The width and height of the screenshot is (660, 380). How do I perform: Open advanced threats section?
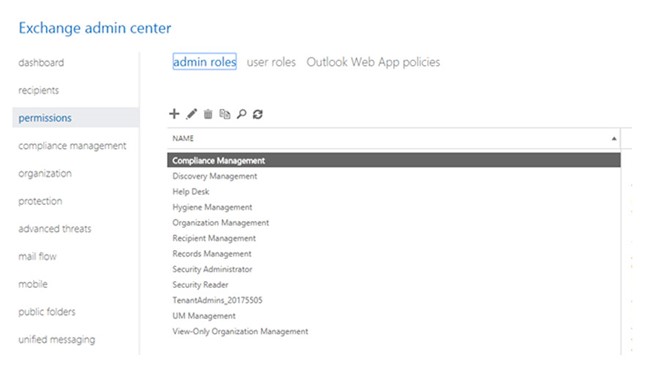pyautogui.click(x=55, y=229)
